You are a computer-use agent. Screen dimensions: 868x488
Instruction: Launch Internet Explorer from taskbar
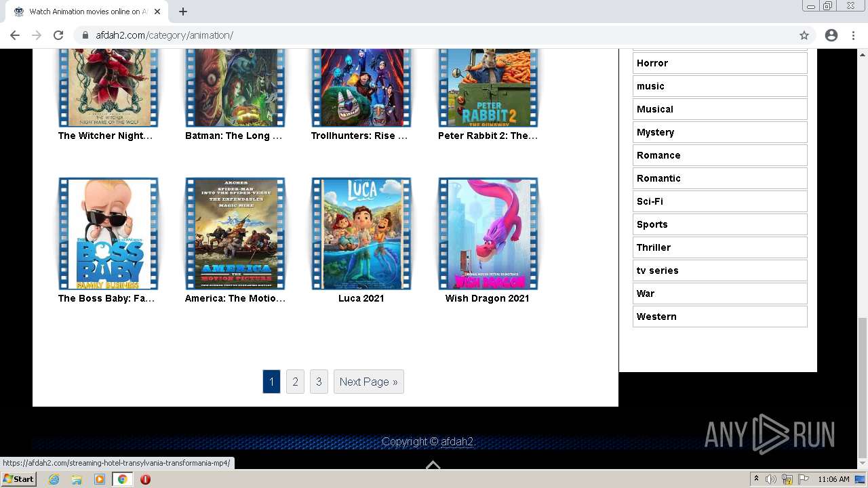pos(54,479)
